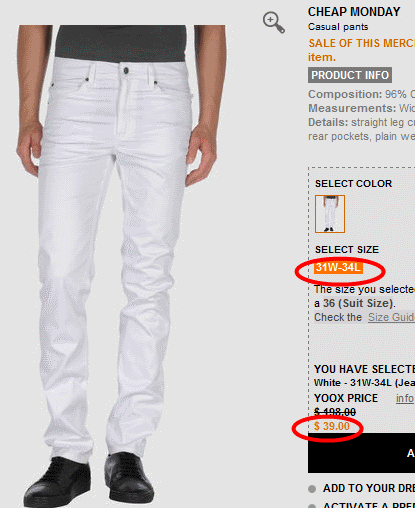
Task: Click the orange SALE OF THIS MERC text
Action: [x=361, y=43]
